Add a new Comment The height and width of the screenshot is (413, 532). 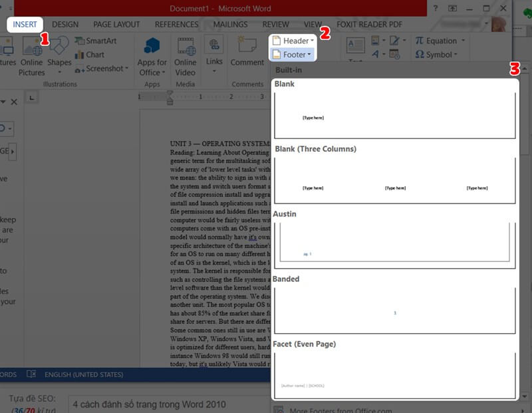click(247, 53)
